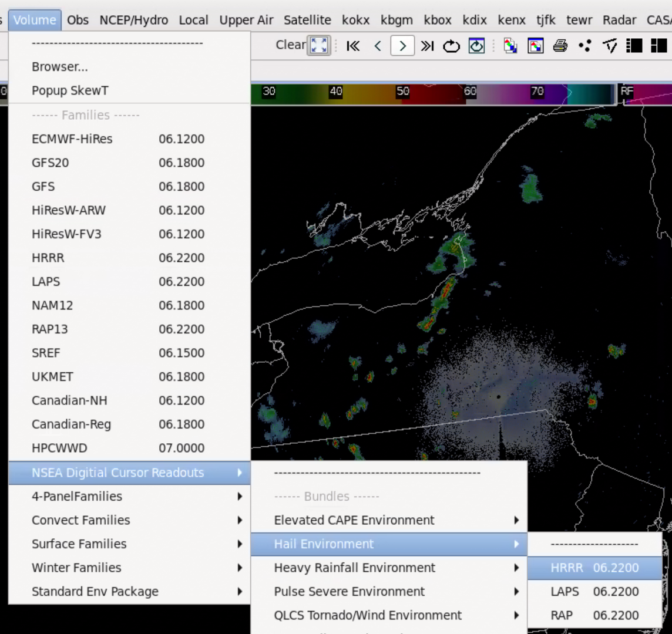The height and width of the screenshot is (634, 672).
Task: Tear off the Volume menu via dashed line
Action: point(129,43)
